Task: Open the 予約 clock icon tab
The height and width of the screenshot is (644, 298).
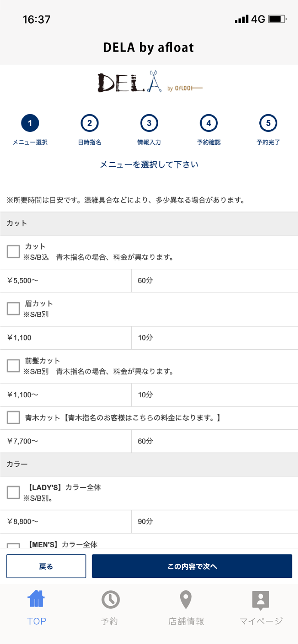Action: 110,599
